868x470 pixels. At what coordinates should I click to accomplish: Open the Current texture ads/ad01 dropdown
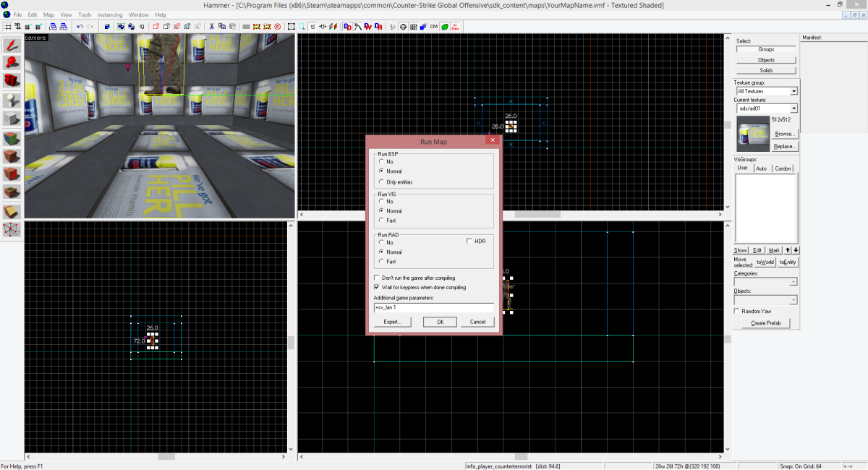pos(793,108)
